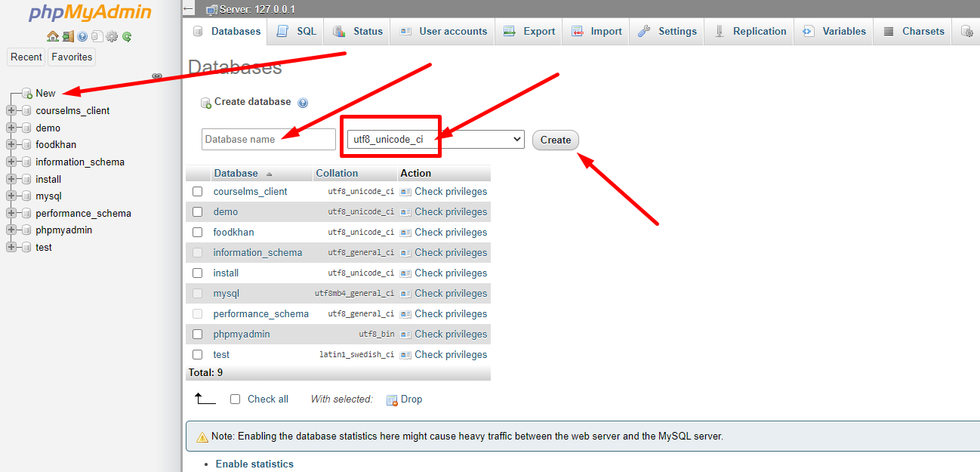Tick the checkbox for courselms_client database
The height and width of the screenshot is (472, 980).
coord(197,192)
